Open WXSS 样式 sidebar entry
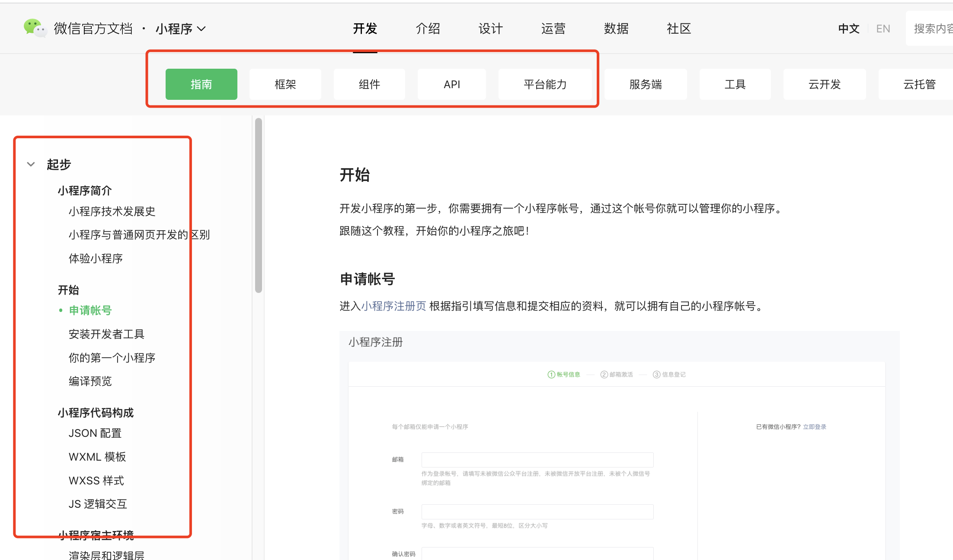Viewport: 953px width, 560px height. click(96, 480)
